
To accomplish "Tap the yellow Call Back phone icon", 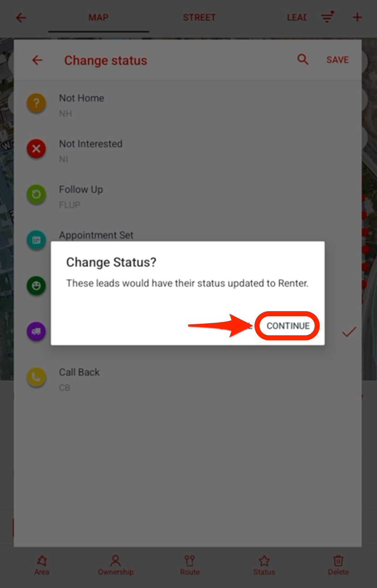I will click(36, 377).
